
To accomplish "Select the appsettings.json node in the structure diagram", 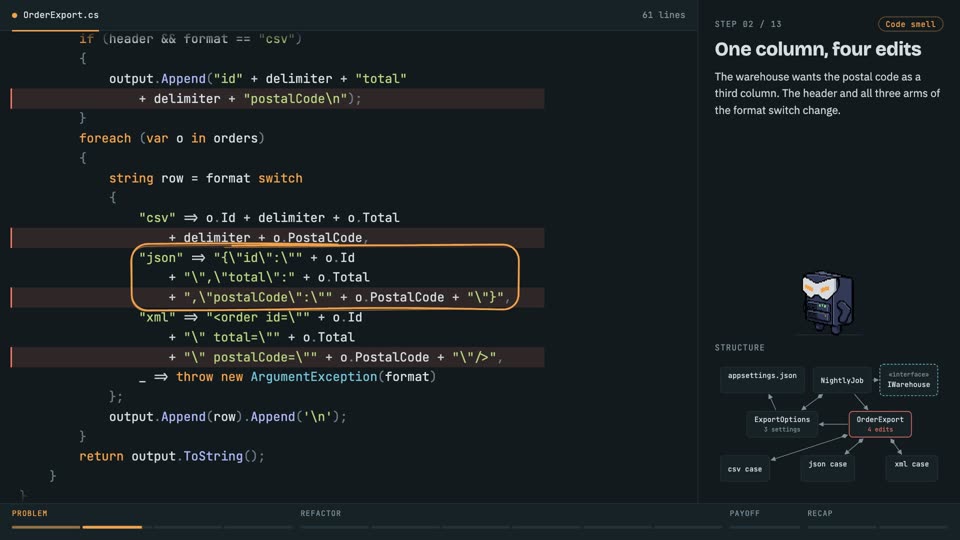I will [762, 380].
